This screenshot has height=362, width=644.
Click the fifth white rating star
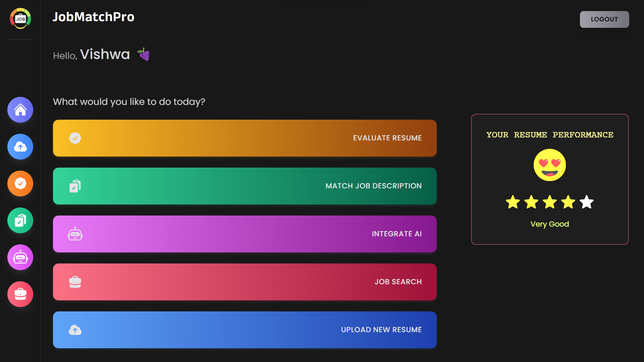tap(586, 202)
